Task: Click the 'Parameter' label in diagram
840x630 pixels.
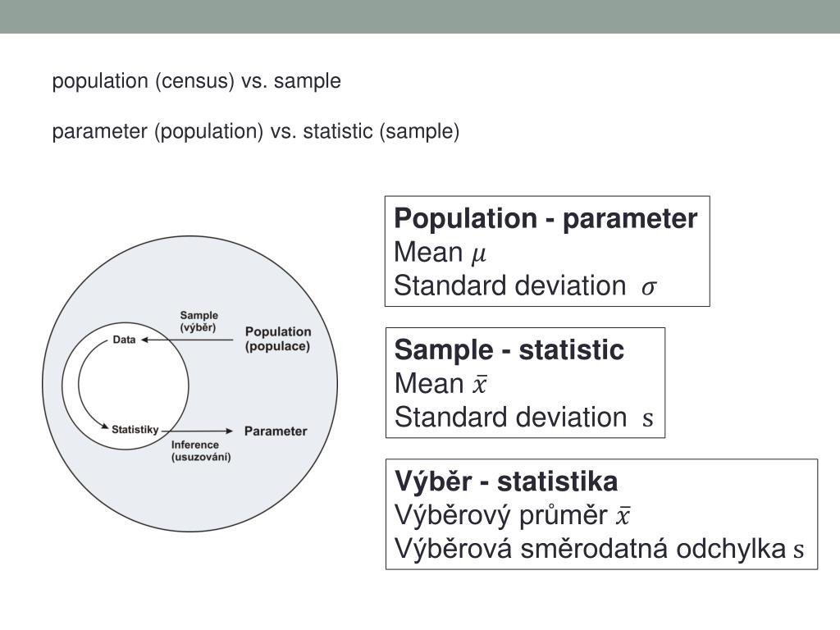Action: (x=276, y=431)
